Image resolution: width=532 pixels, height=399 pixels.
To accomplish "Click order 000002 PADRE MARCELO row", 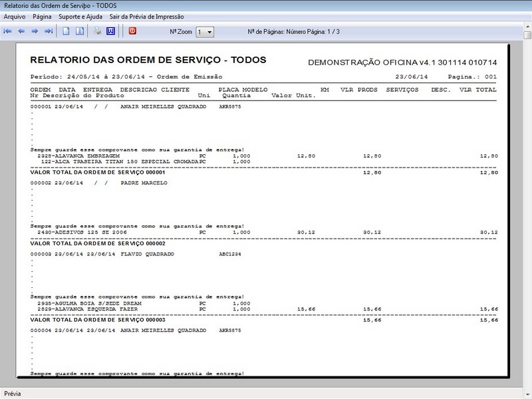I will 98,183.
